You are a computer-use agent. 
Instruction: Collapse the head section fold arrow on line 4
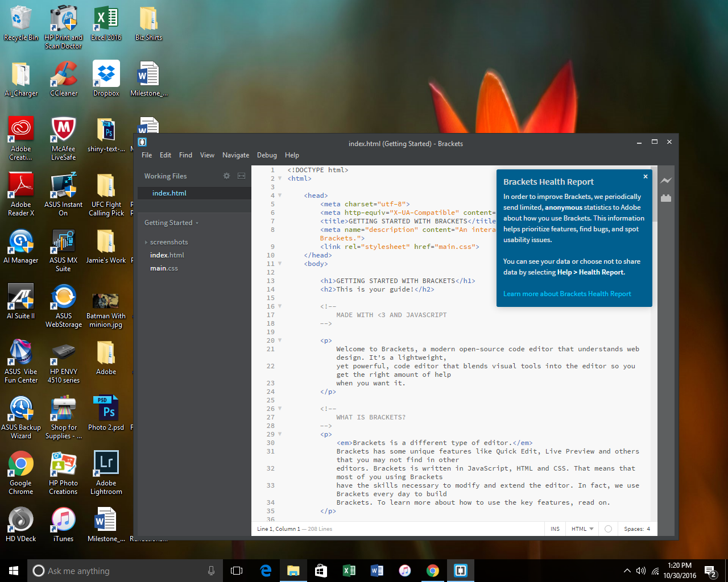[280, 196]
